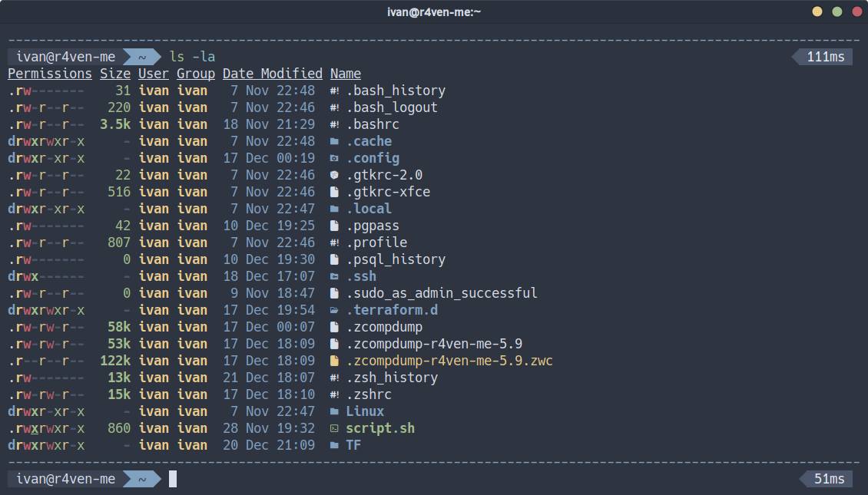
Task: Click the folder icon beside Linux
Action: [334, 411]
